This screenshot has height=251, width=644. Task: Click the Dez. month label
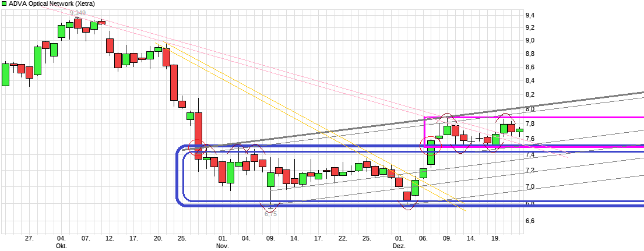(399, 246)
